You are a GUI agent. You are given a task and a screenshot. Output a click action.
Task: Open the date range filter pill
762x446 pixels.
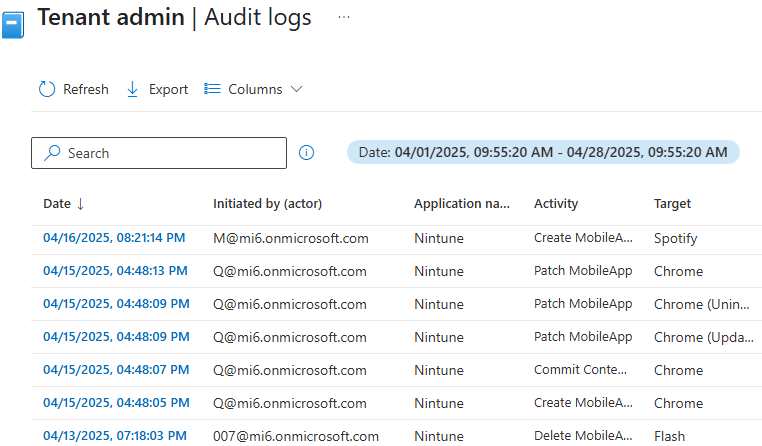pyautogui.click(x=543, y=152)
